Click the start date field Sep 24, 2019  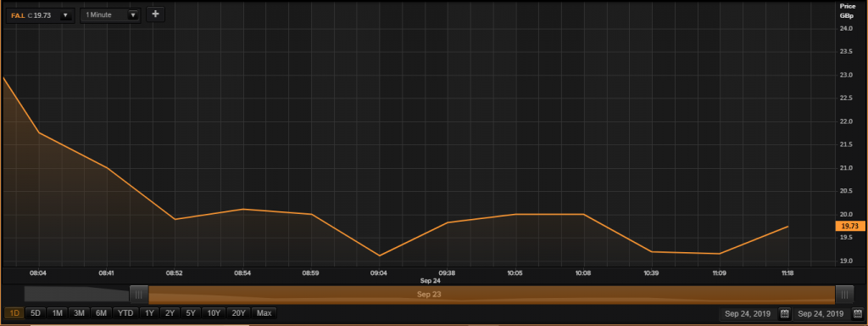(x=747, y=314)
